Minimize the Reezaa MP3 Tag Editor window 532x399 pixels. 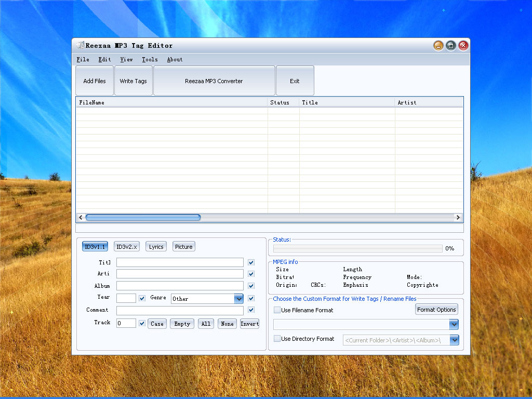coord(438,46)
